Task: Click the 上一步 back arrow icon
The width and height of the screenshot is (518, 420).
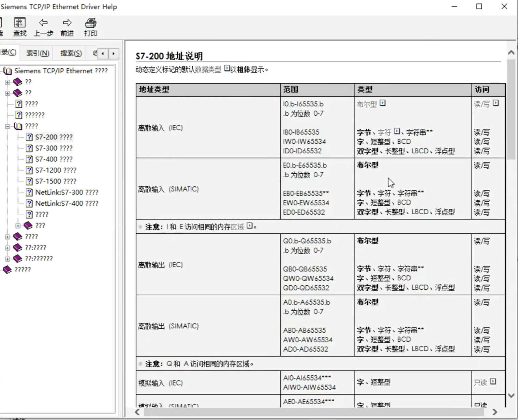Action: (x=43, y=23)
